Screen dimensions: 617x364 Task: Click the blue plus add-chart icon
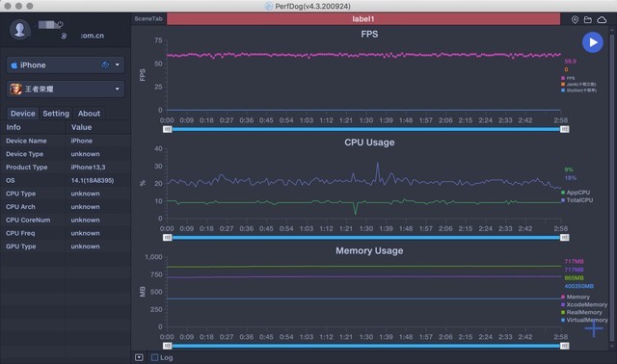tap(594, 328)
